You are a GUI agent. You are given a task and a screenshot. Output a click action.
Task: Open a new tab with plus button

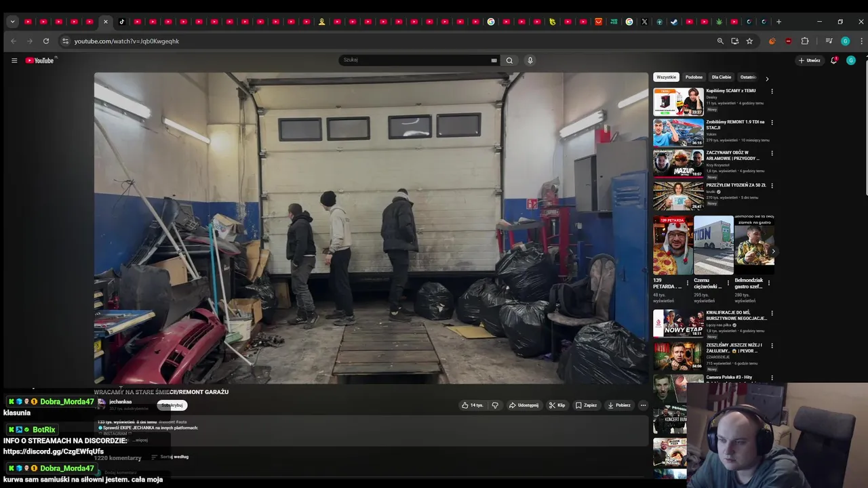[x=778, y=22]
